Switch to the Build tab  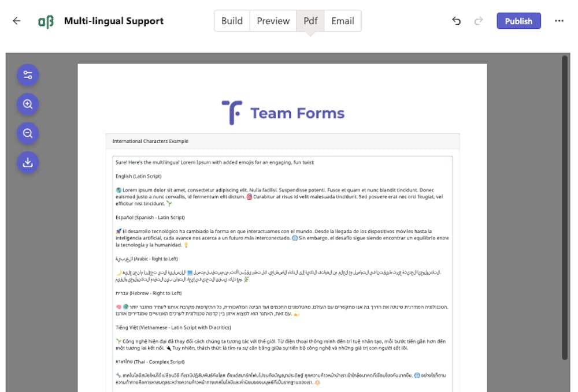coord(232,21)
